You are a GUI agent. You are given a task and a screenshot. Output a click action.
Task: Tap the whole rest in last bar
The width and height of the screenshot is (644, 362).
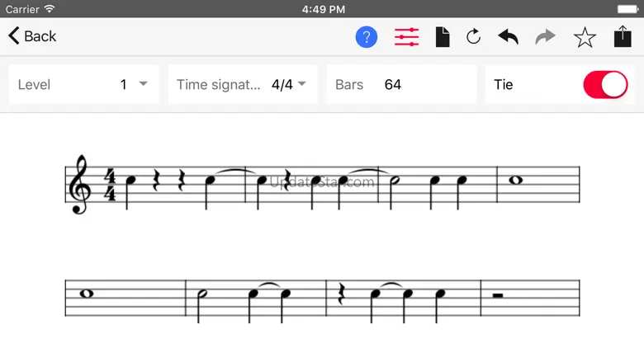(498, 293)
